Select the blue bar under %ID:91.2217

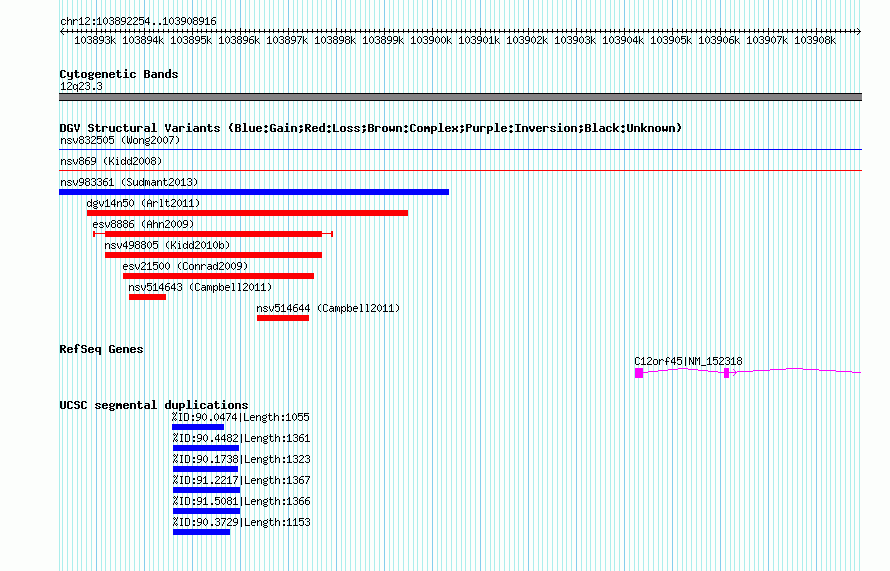coord(207,490)
